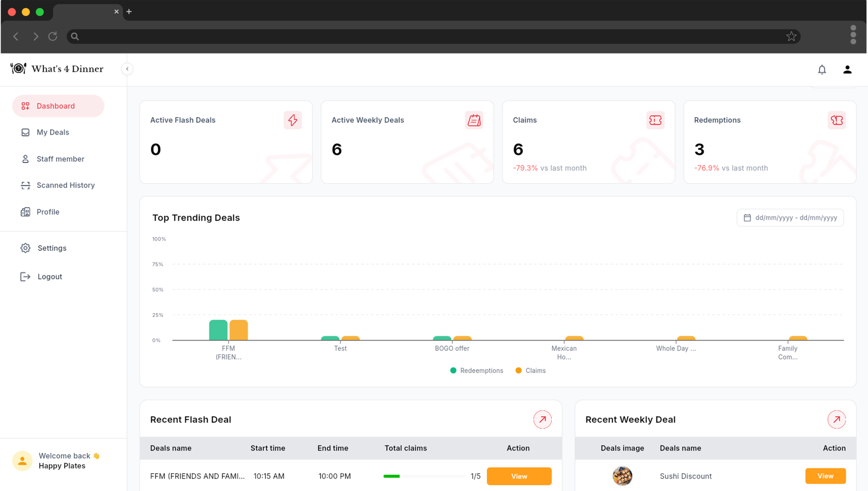Toggle Redemptions in the chart legend
This screenshot has width=868, height=491.
pos(476,370)
